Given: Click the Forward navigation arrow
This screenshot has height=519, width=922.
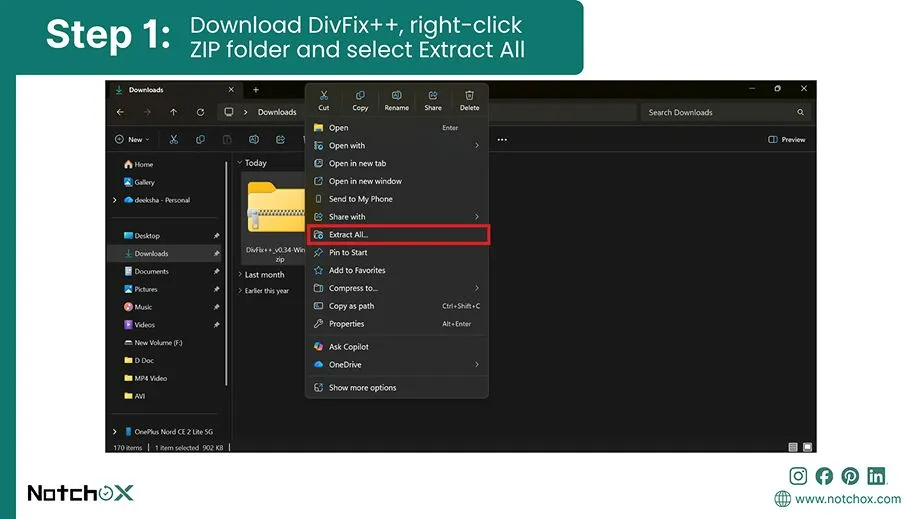Looking at the screenshot, I should click(x=147, y=112).
